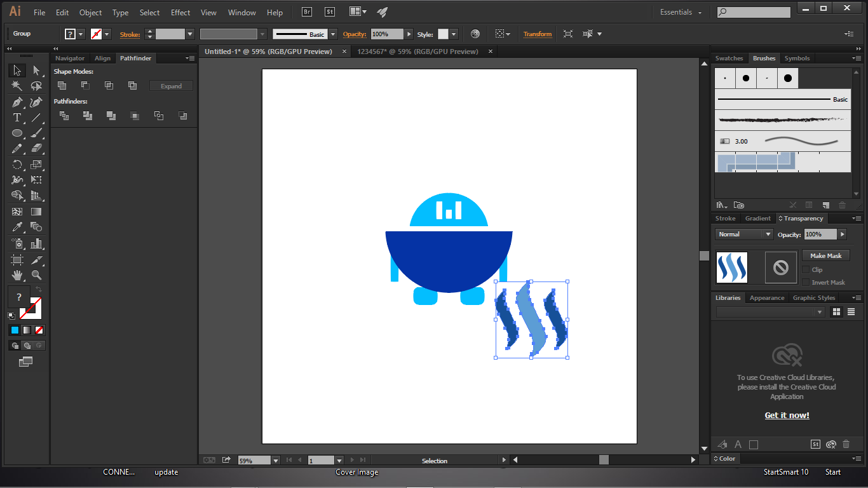The width and height of the screenshot is (868, 488).
Task: Open Bridge via the Br icon
Action: coord(307,12)
